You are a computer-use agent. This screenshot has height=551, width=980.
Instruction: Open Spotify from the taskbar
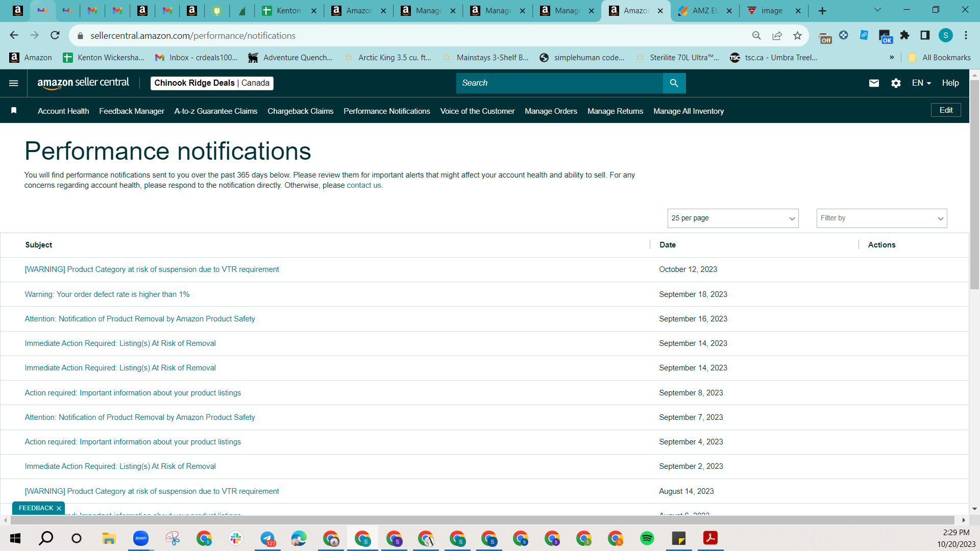click(647, 538)
